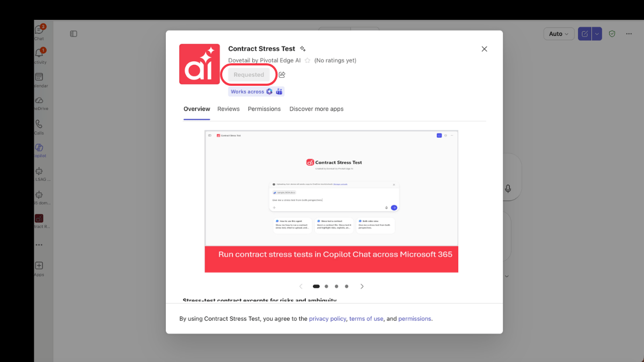The width and height of the screenshot is (644, 362).
Task: Switch to the Reviews tab
Action: tap(228, 109)
